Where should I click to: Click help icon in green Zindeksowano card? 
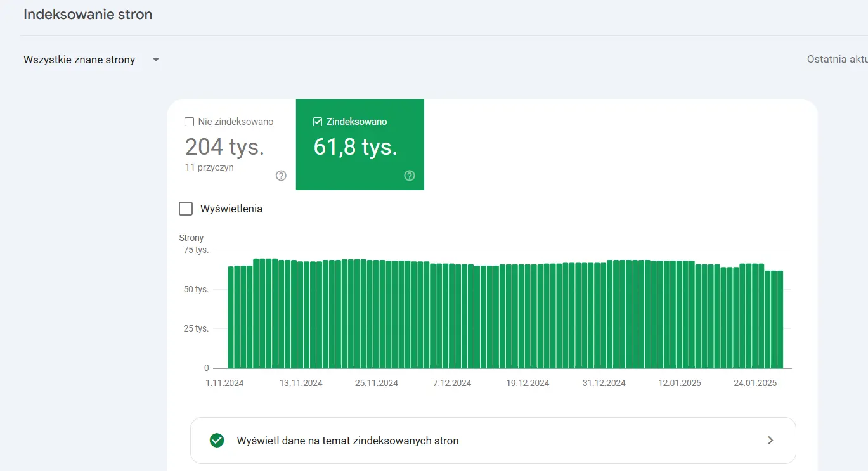[x=410, y=176]
